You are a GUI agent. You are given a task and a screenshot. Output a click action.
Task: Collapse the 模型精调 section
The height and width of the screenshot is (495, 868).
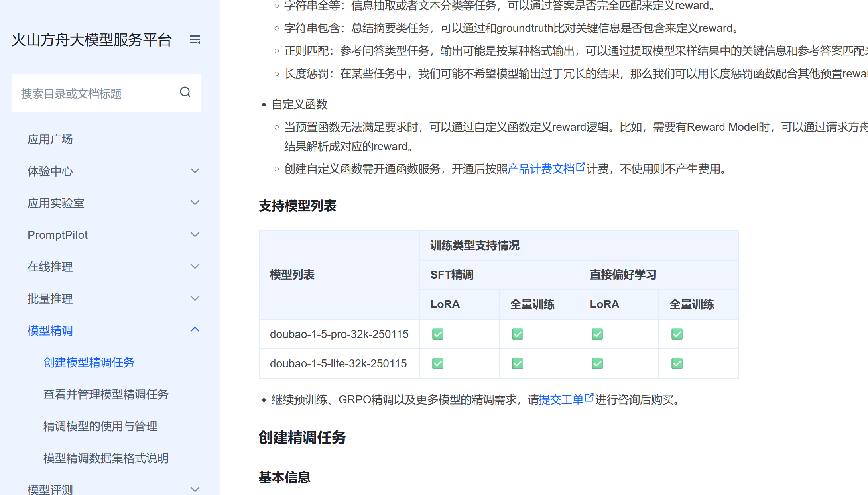195,330
